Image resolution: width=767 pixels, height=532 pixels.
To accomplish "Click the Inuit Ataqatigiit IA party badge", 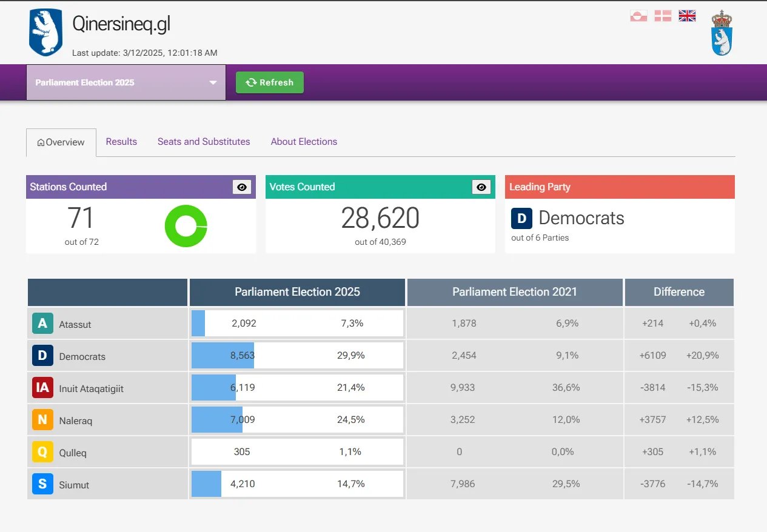I will pyautogui.click(x=42, y=388).
